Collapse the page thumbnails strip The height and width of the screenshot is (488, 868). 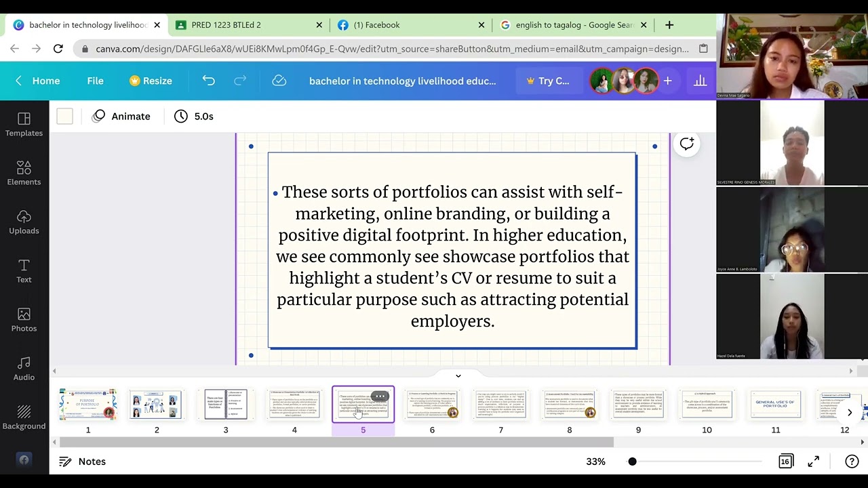(x=458, y=375)
